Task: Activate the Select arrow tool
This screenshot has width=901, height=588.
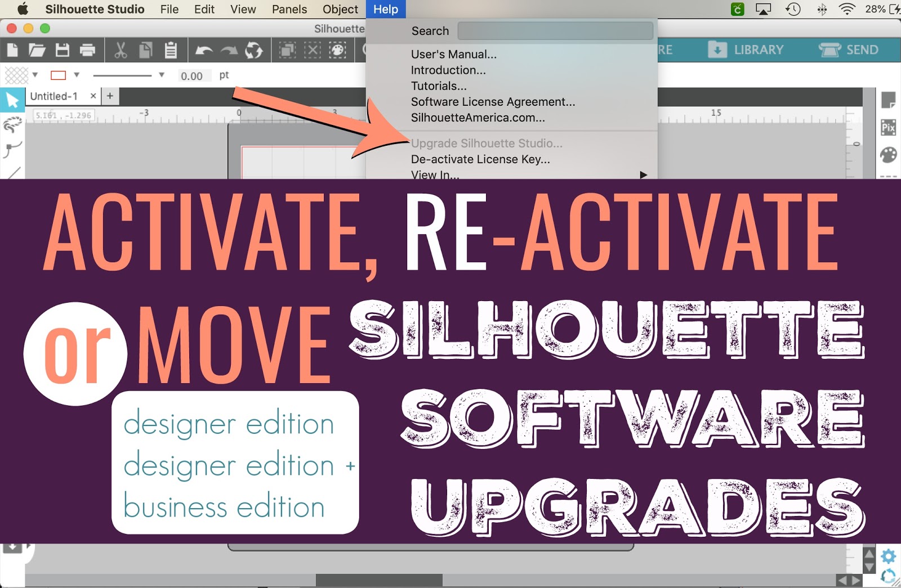Action: pos(12,100)
